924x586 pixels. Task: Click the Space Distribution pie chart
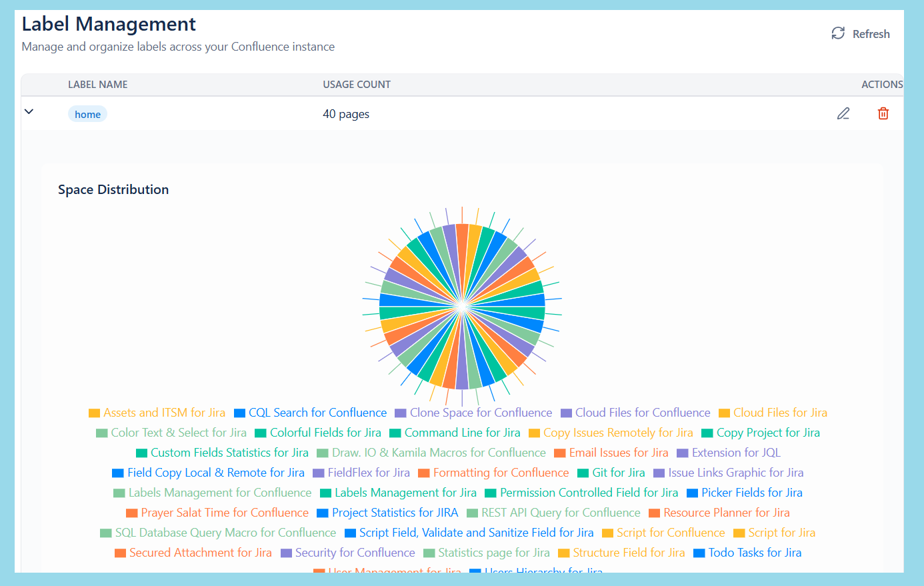click(462, 307)
